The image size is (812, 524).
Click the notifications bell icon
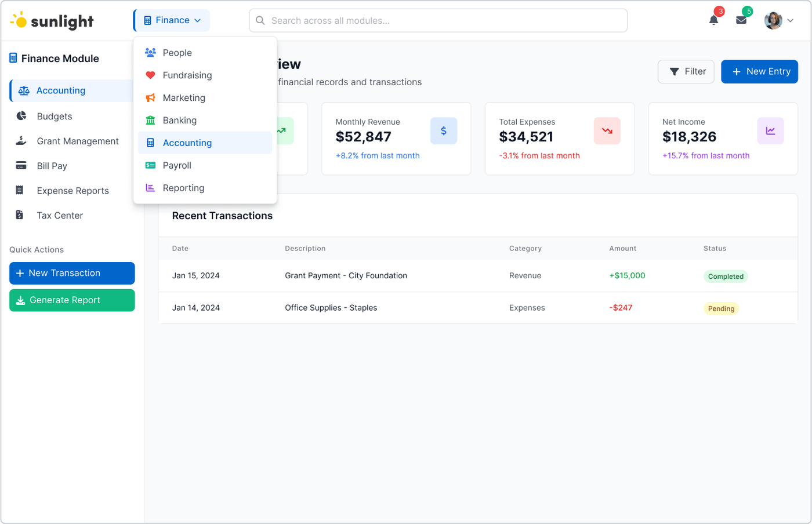[x=713, y=20]
